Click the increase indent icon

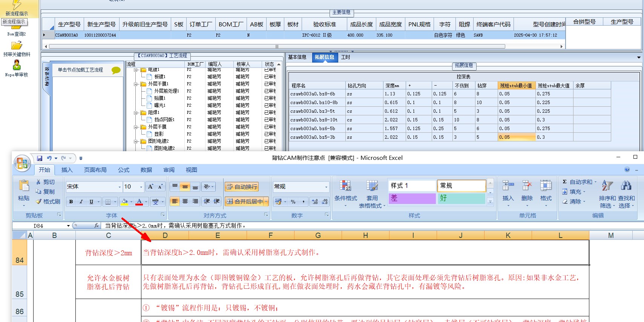[217, 201]
